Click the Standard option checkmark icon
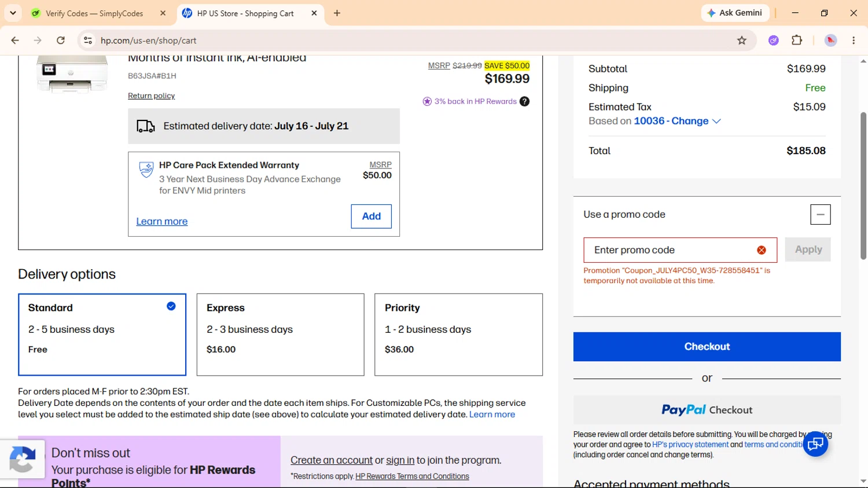Image resolution: width=868 pixels, height=488 pixels. click(x=171, y=306)
